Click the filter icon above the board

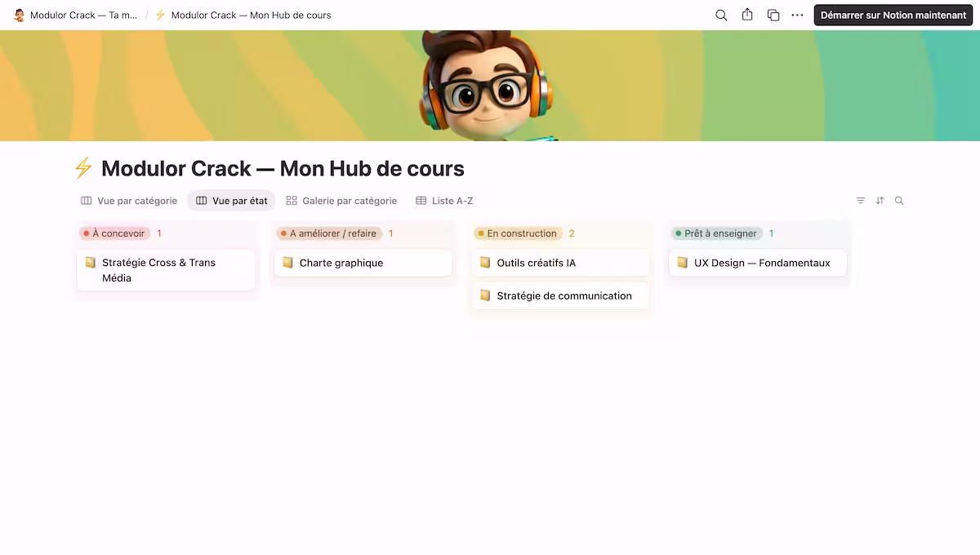click(x=861, y=201)
